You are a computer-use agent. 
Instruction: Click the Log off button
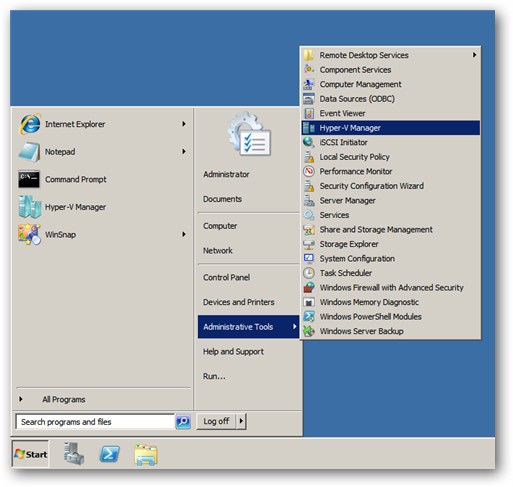click(216, 421)
